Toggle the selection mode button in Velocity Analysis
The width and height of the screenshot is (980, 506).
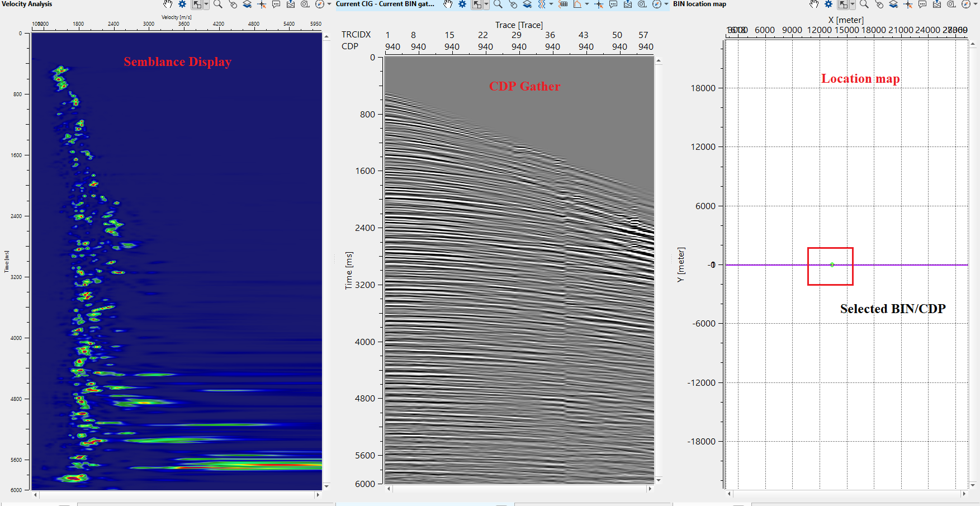pos(196,4)
